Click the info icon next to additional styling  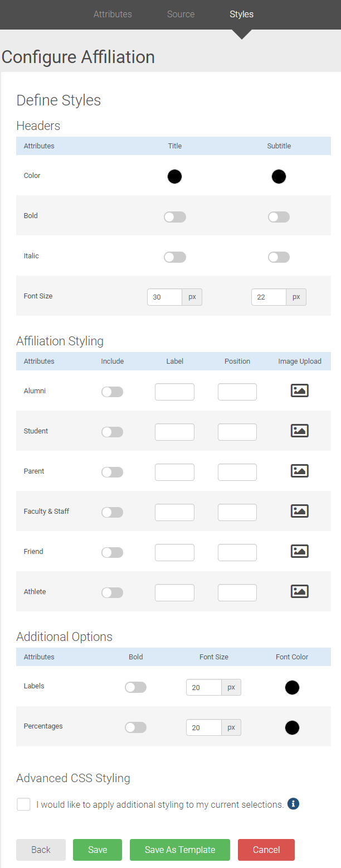tap(293, 804)
